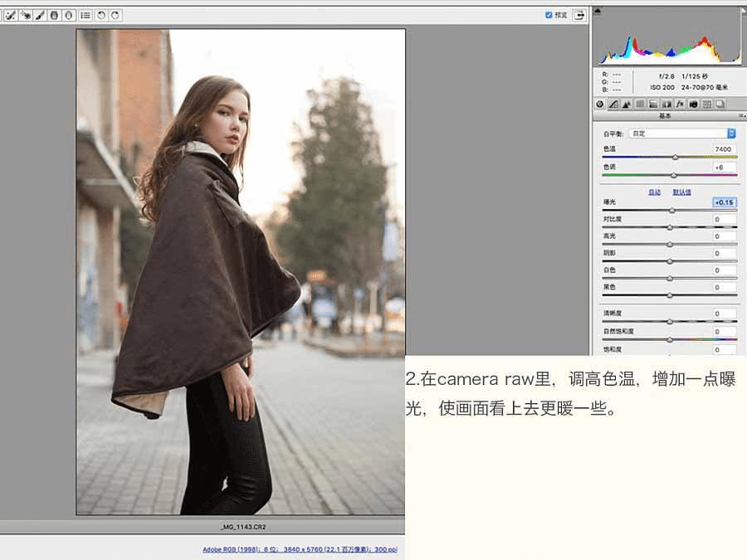Viewport: 747px width, 560px height.
Task: Click the 自动 auto adjustment link
Action: pos(654,192)
